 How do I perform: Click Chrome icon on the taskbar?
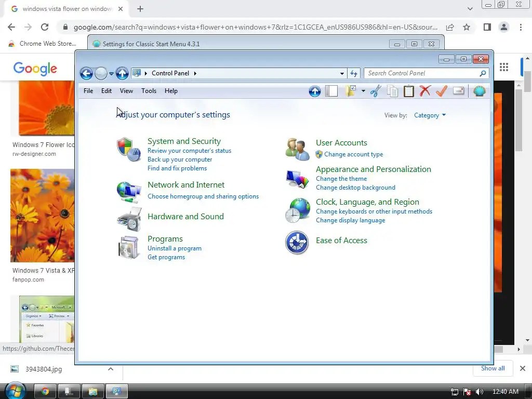click(x=45, y=391)
